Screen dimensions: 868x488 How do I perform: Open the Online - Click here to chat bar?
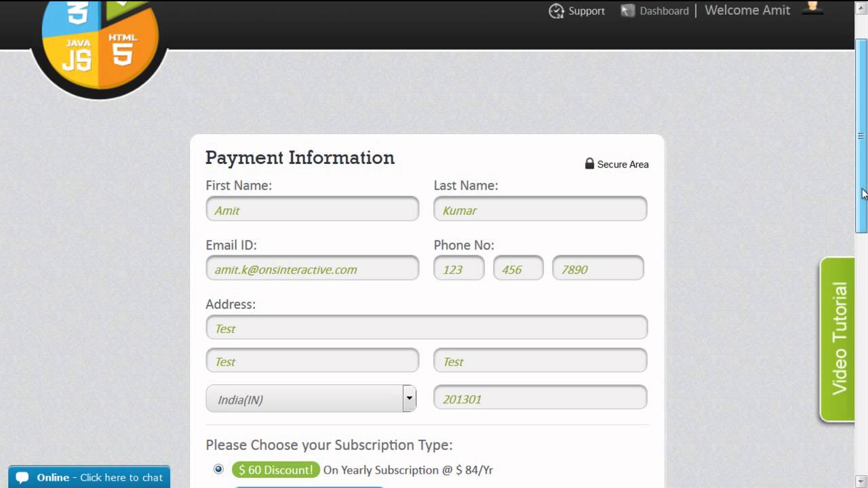89,477
